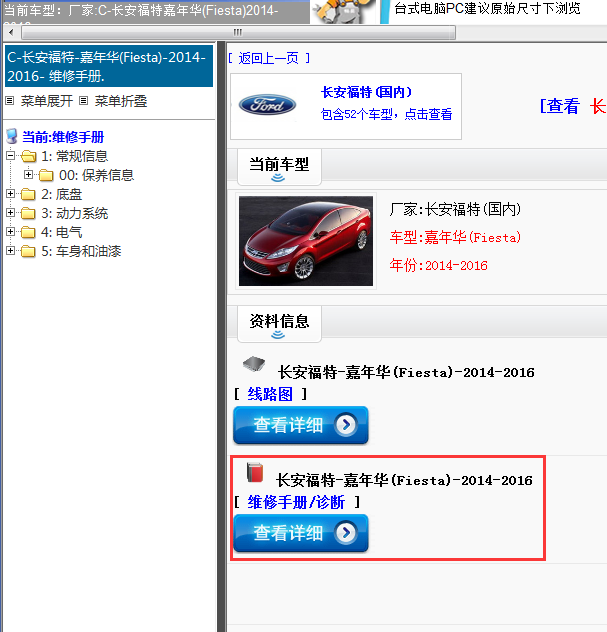Click the 返回上一页 link
The image size is (607, 632).
268,58
